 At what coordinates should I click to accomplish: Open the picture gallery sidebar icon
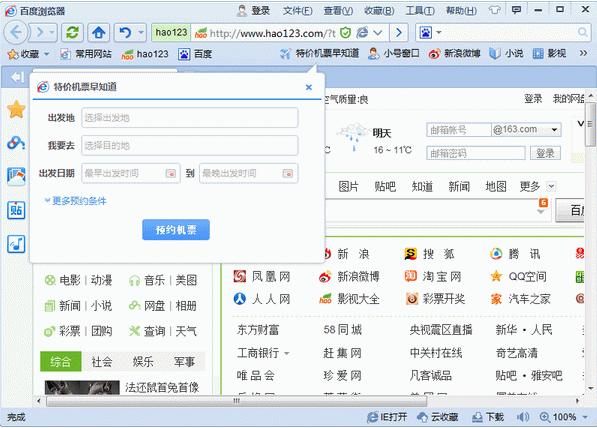(x=16, y=176)
